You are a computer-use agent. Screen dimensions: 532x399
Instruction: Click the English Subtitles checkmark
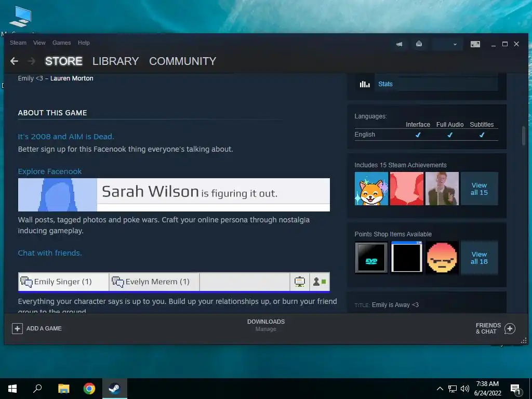coord(482,135)
